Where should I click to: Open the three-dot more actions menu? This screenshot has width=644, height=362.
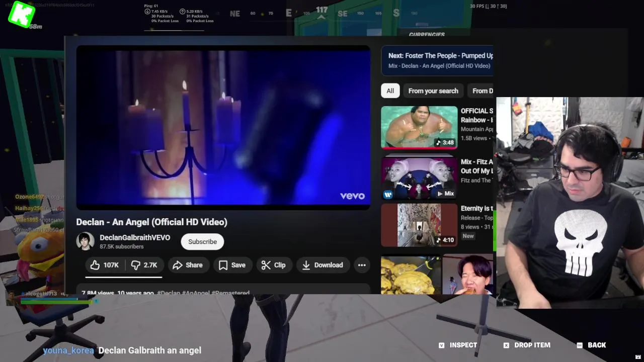point(362,265)
